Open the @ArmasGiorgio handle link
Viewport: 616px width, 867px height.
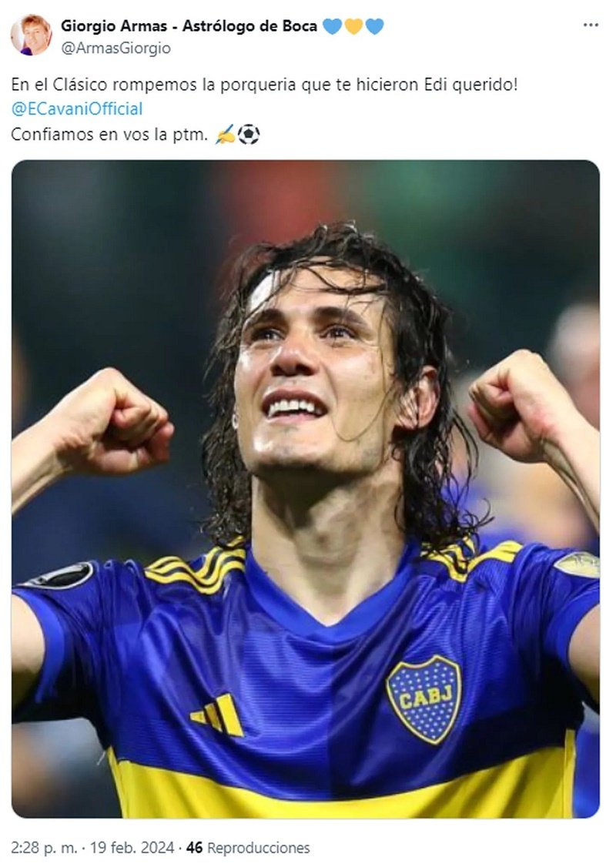pos(115,49)
